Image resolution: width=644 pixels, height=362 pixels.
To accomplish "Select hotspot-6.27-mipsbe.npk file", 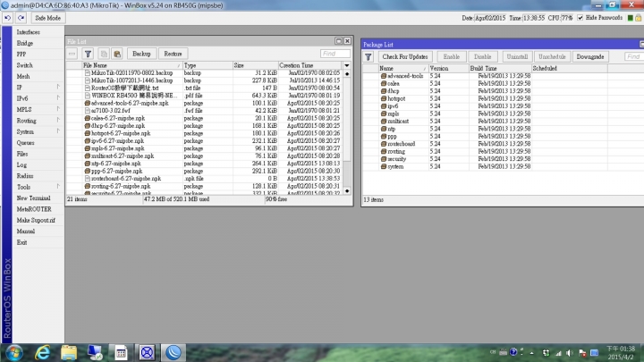I will coord(205,133).
